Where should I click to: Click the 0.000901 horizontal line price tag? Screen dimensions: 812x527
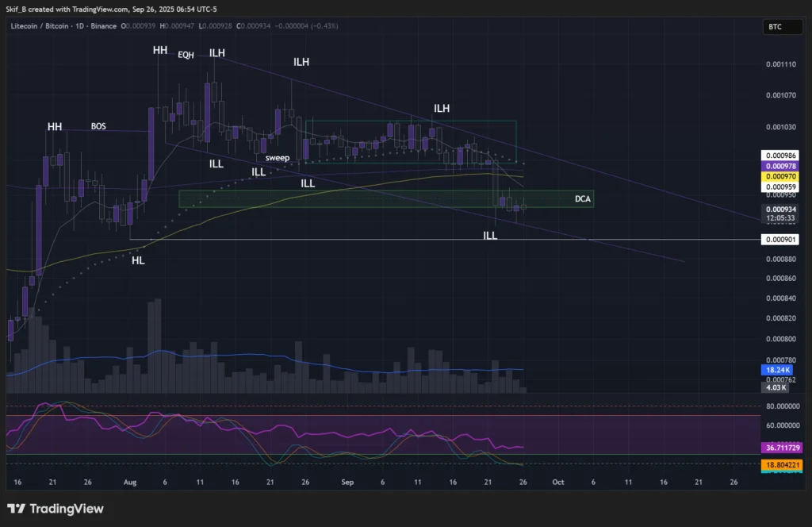tap(780, 240)
